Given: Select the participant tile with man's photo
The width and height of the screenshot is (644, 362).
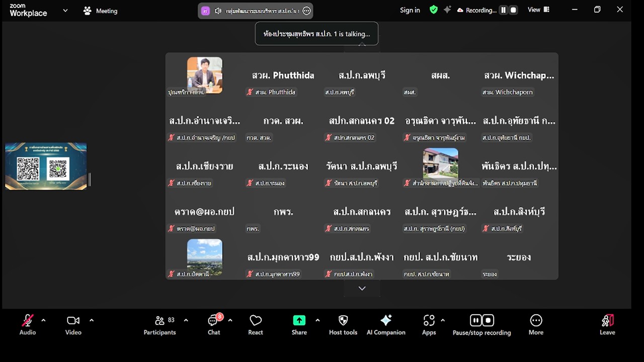Looking at the screenshot, I should click(205, 75).
